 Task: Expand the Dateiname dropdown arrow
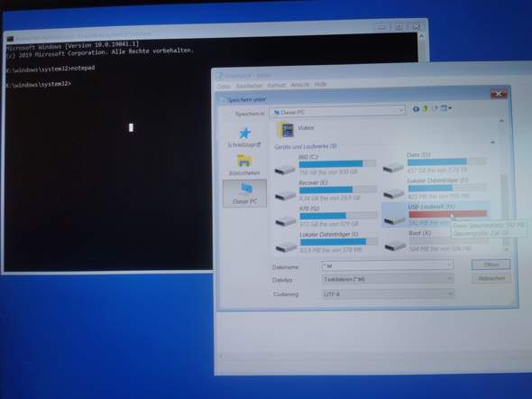(x=448, y=264)
